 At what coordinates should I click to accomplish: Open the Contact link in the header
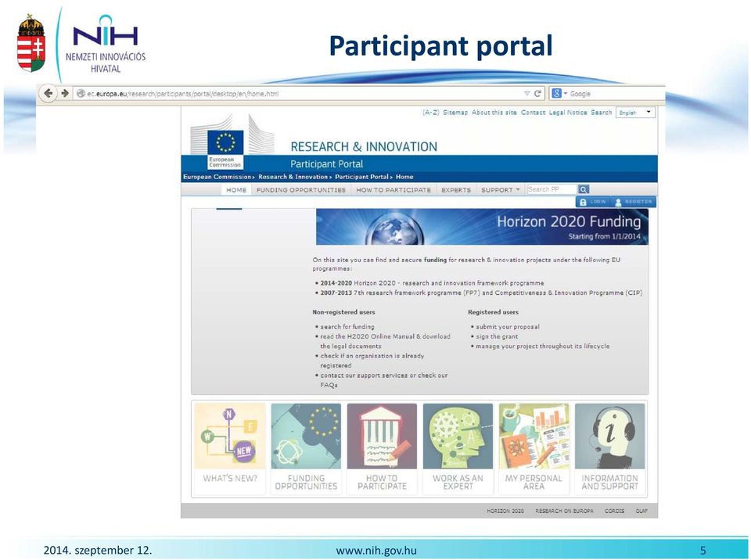[x=533, y=113]
